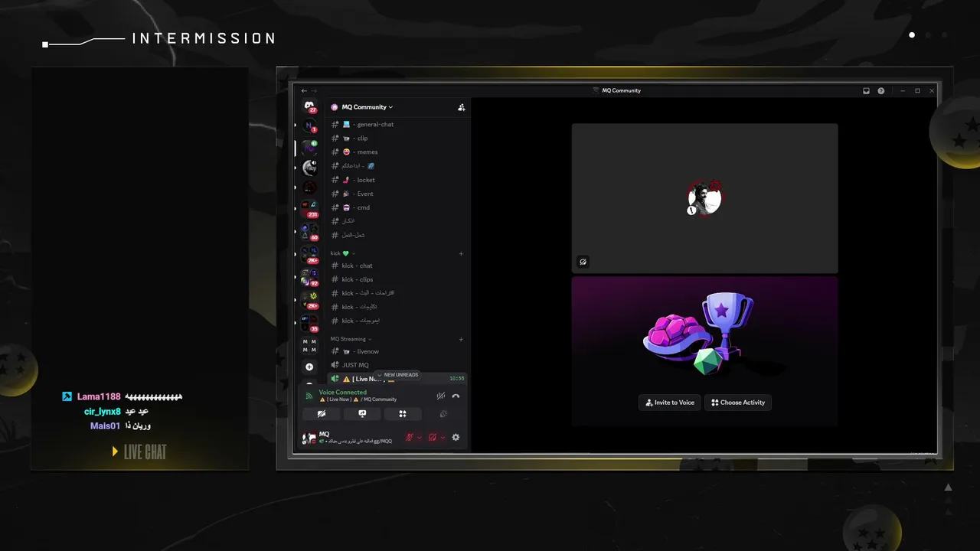
Task: Open the Inbox icon in title bar
Action: coord(866,90)
